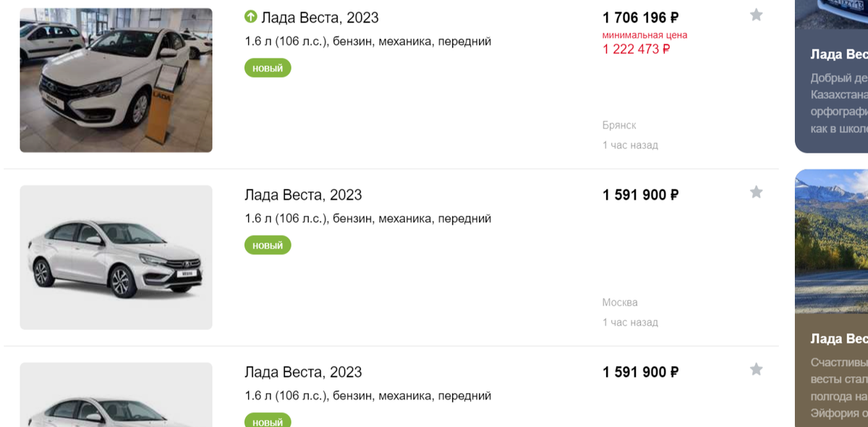Click the red minimum price 1 222 473 ₽

[x=636, y=49]
